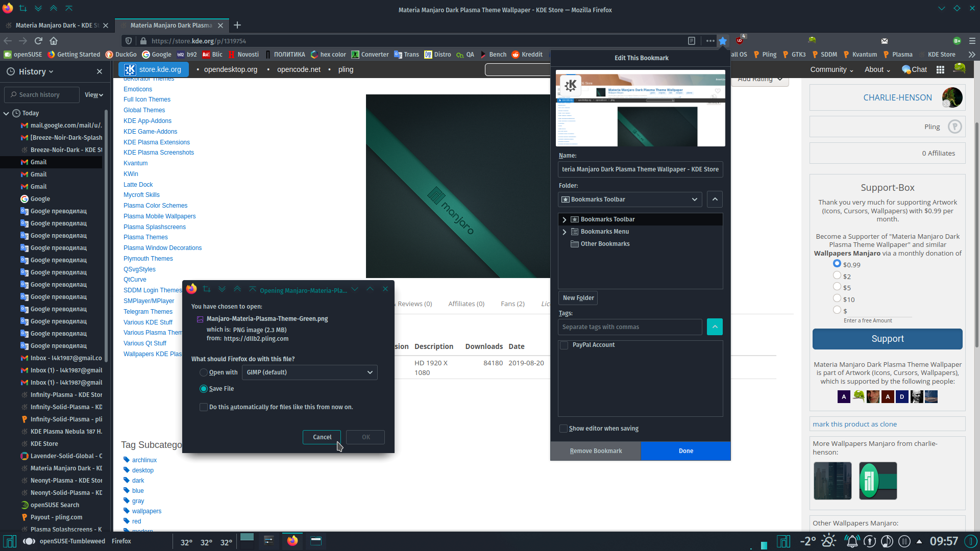980x551 pixels.
Task: Go to opencode.net in site nav
Action: point(299,69)
